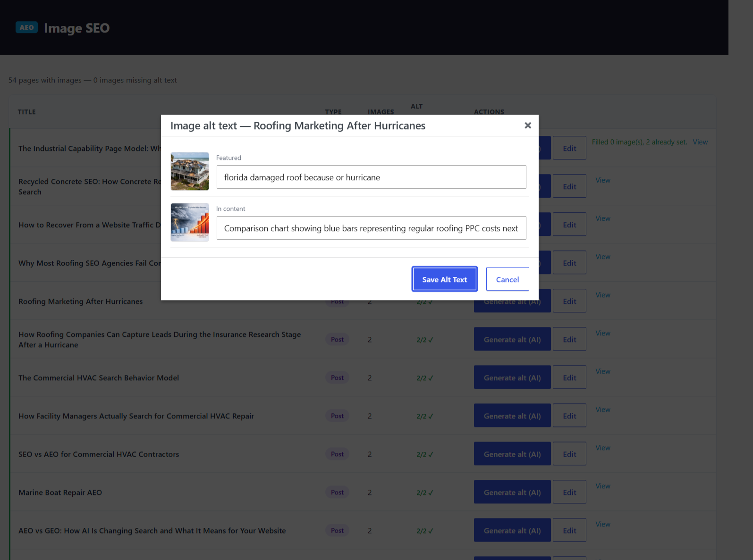Screen dimensions: 753x560
Task: Edit Commercial HVAC Search Behavior Model row
Action: click(x=569, y=377)
